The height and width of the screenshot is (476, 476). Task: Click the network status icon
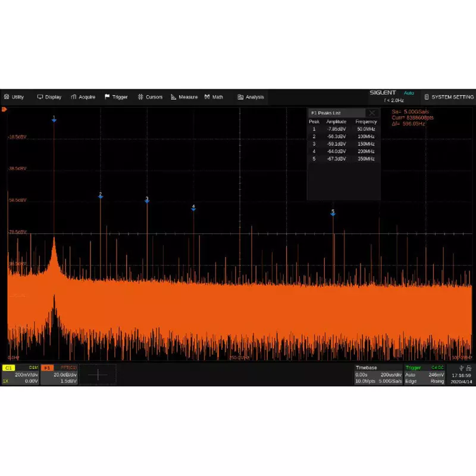(x=469, y=368)
